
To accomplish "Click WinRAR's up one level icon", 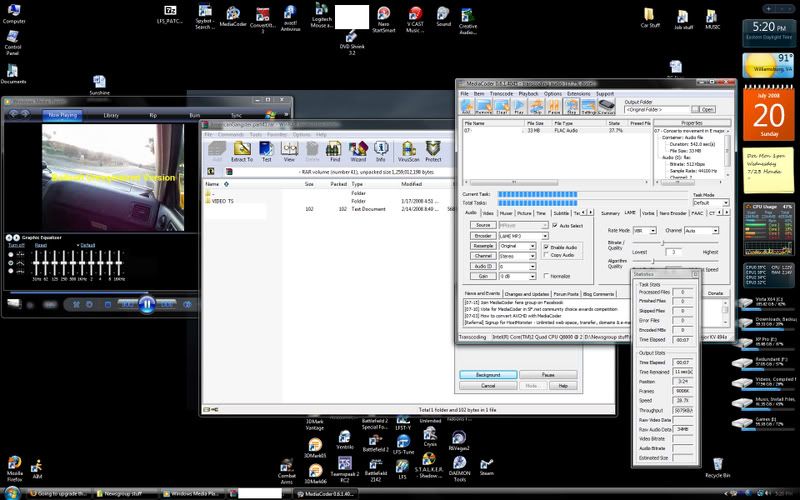I will 211,172.
